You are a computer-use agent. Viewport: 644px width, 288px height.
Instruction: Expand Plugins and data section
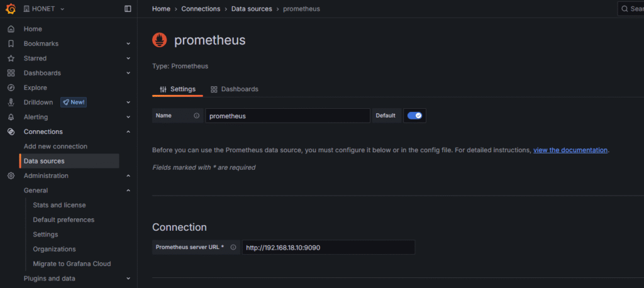[128, 279]
